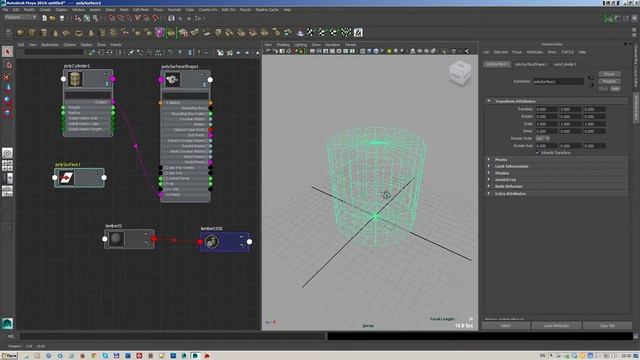Select the lambert2 material sphere swatch

pos(116,239)
